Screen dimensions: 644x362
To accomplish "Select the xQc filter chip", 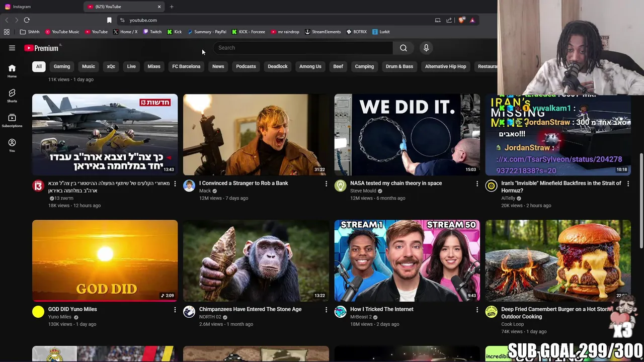I will point(111,66).
